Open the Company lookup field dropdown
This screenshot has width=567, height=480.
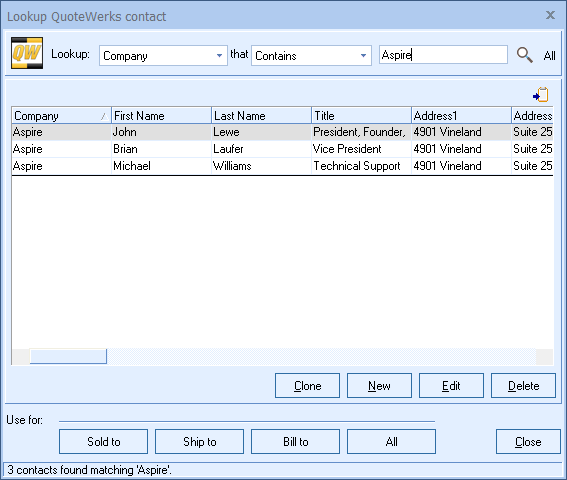[219, 56]
